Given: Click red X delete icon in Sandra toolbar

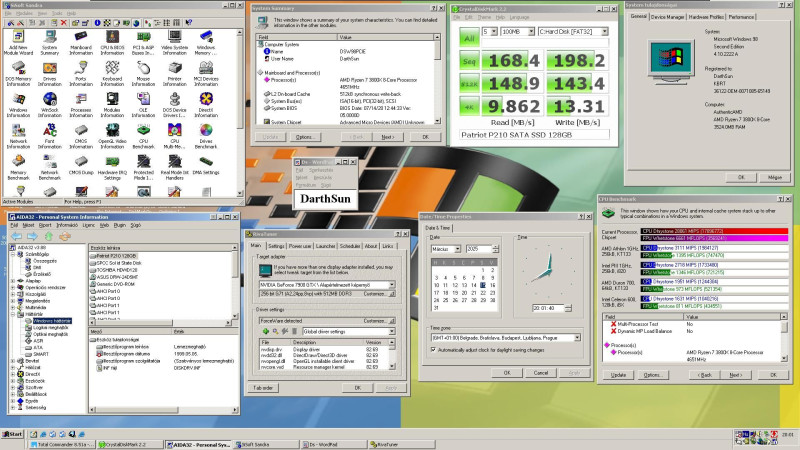Looking at the screenshot, I should pyautogui.click(x=64, y=23).
